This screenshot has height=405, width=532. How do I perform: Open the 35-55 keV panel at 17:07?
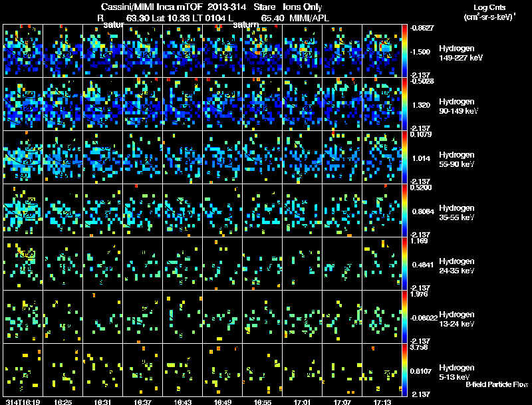coord(342,210)
